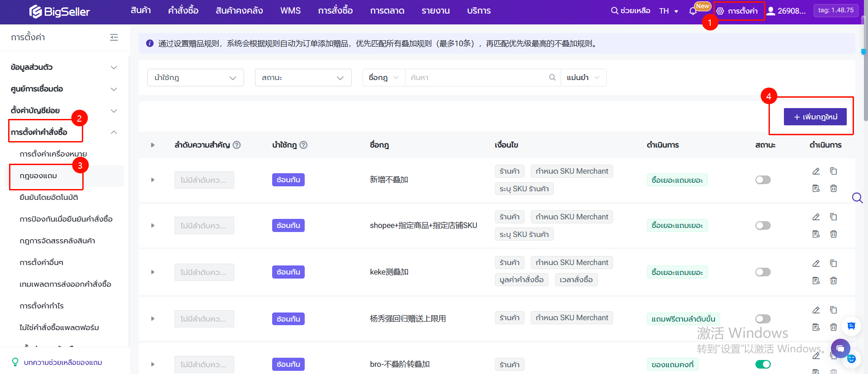Enable the status toggle for 新增不叠加
The image size is (868, 374).
click(763, 180)
